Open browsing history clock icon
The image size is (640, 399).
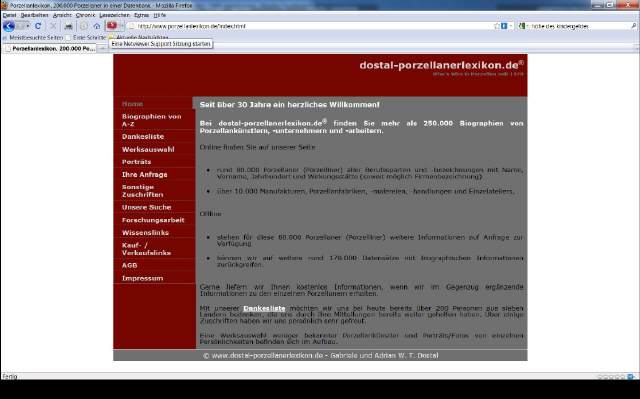(x=83, y=26)
